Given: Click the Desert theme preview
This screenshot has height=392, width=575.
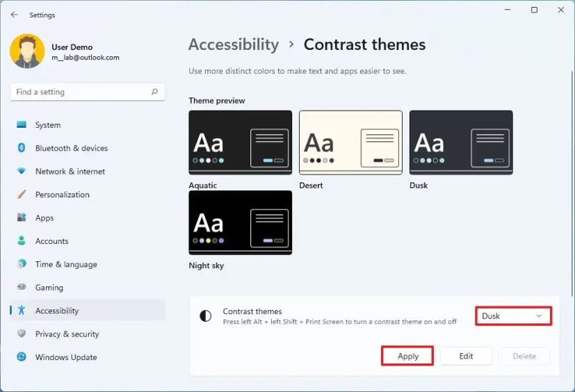Looking at the screenshot, I should (x=350, y=142).
